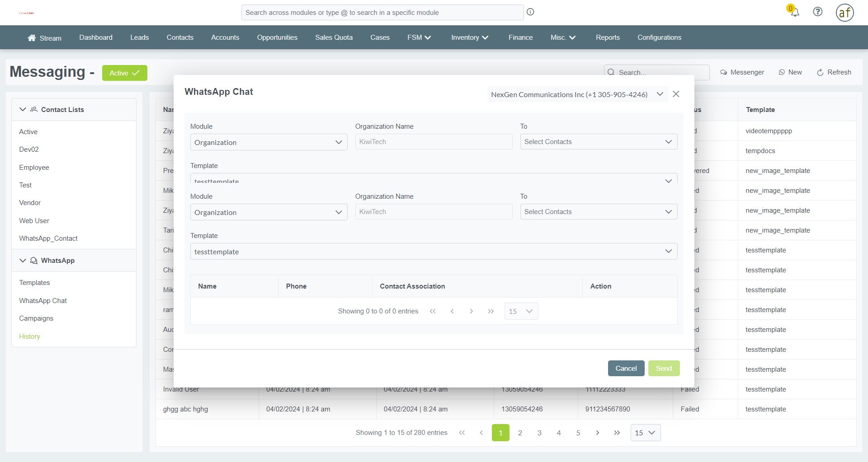Open the Contacts module
868x462 pixels.
click(x=179, y=37)
